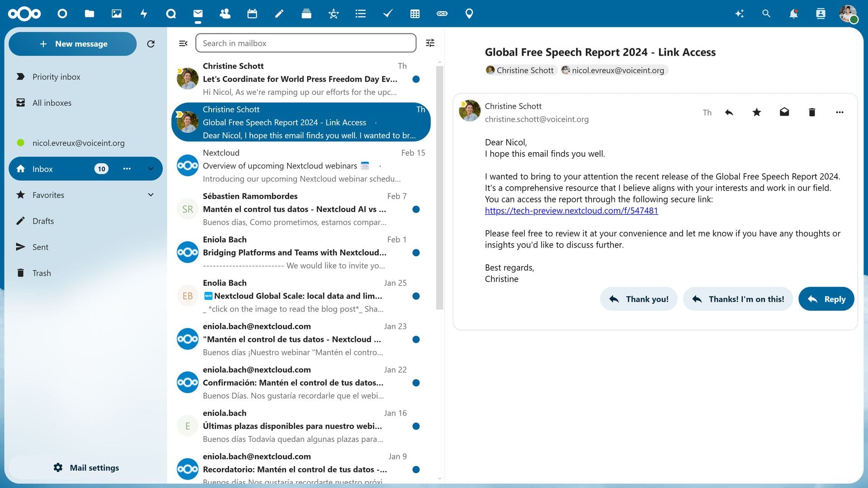The width and height of the screenshot is (868, 488).
Task: Open the search filter options icon
Action: (430, 43)
